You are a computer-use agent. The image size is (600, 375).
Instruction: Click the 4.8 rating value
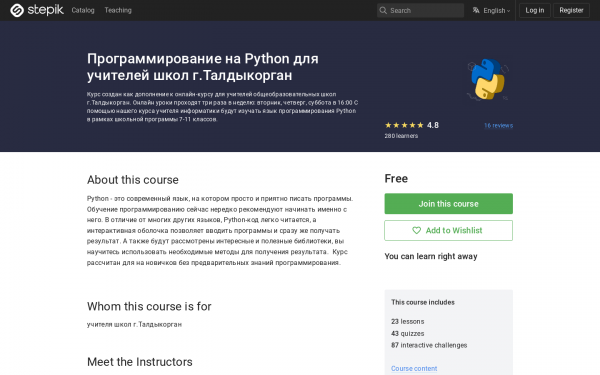(433, 125)
